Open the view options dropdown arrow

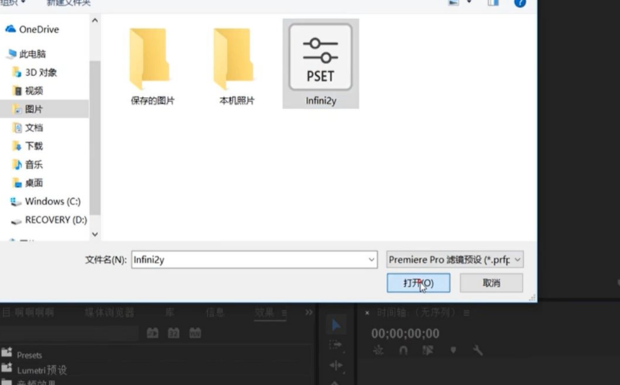coord(469,2)
